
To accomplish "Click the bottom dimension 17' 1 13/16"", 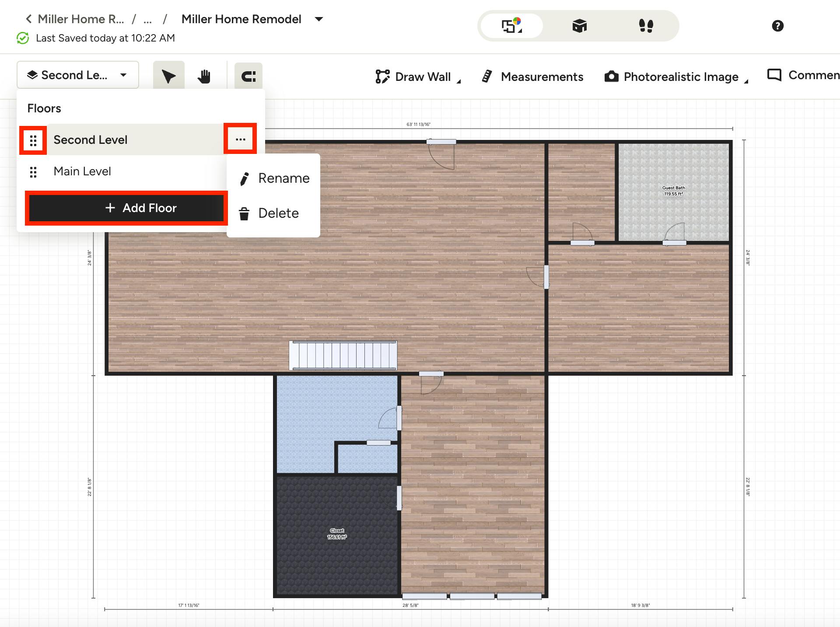I will tap(189, 606).
